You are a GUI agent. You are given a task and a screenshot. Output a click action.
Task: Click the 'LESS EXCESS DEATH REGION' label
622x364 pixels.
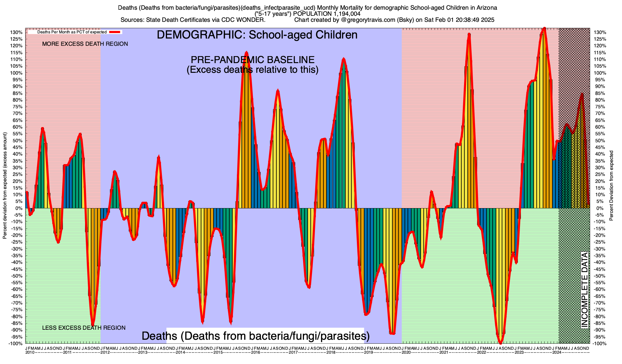[x=84, y=328]
